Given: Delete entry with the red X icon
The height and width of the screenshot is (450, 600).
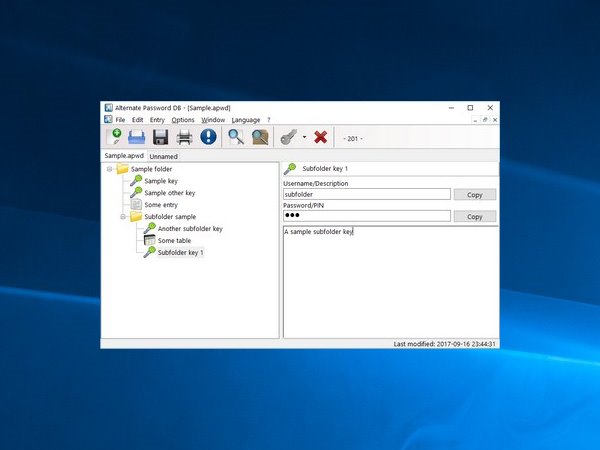Looking at the screenshot, I should tap(321, 137).
